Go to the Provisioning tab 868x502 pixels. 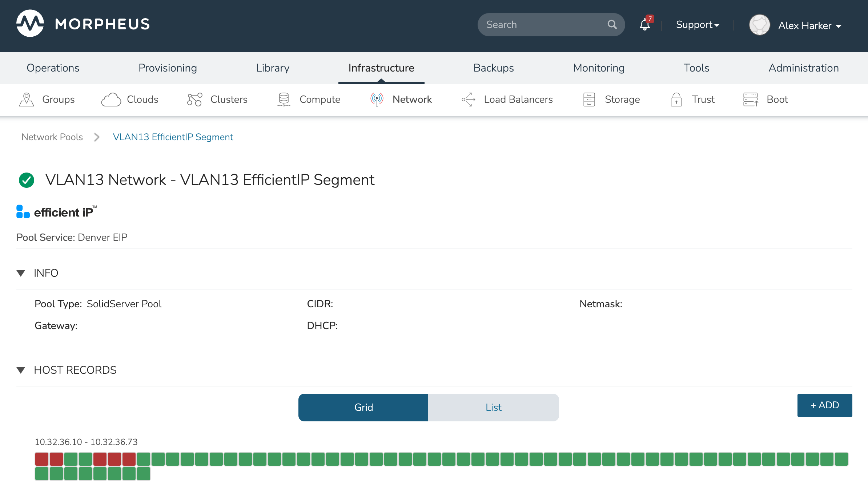168,68
